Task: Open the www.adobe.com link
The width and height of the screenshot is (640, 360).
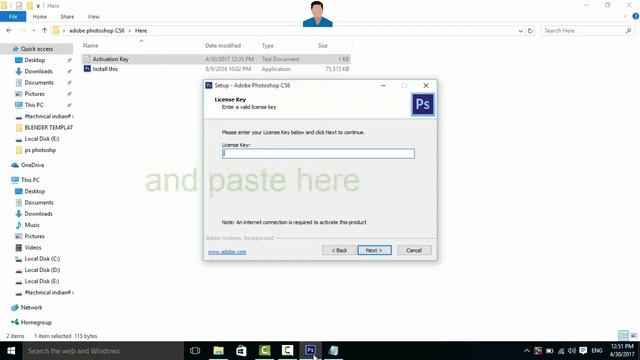Action: point(227,252)
